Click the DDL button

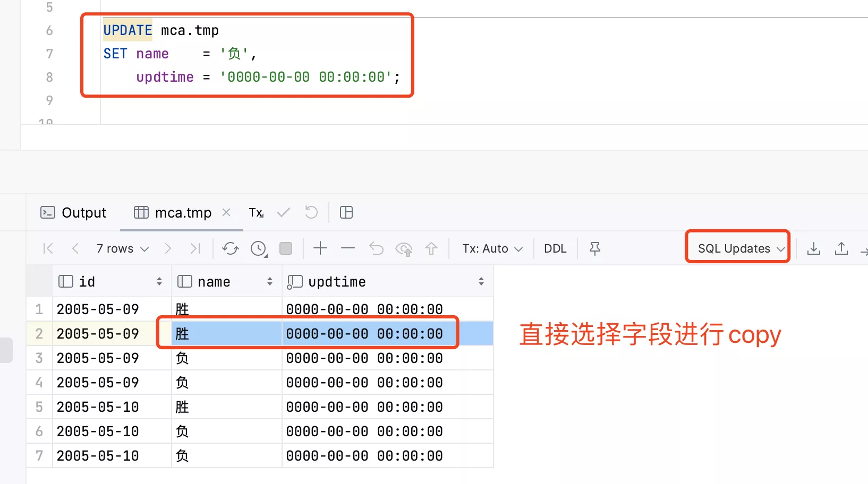coord(555,248)
